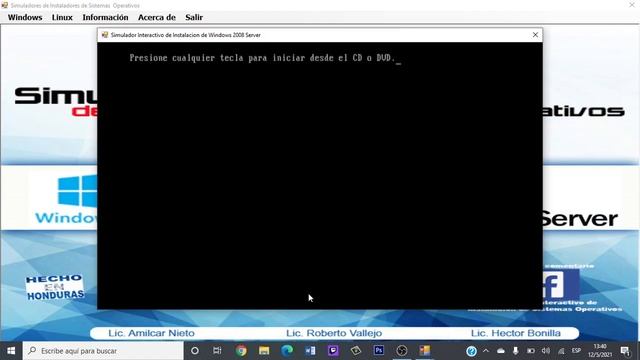Open Photoshop from the taskbar

click(x=379, y=351)
